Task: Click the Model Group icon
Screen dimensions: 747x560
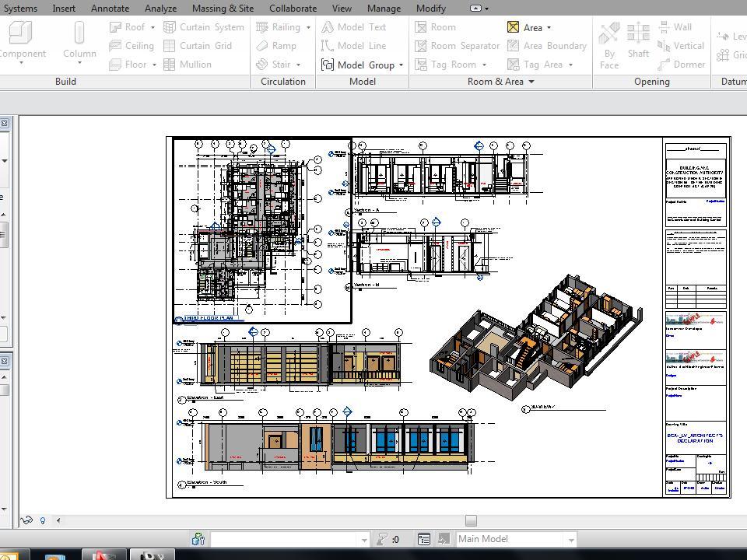Action: 328,65
